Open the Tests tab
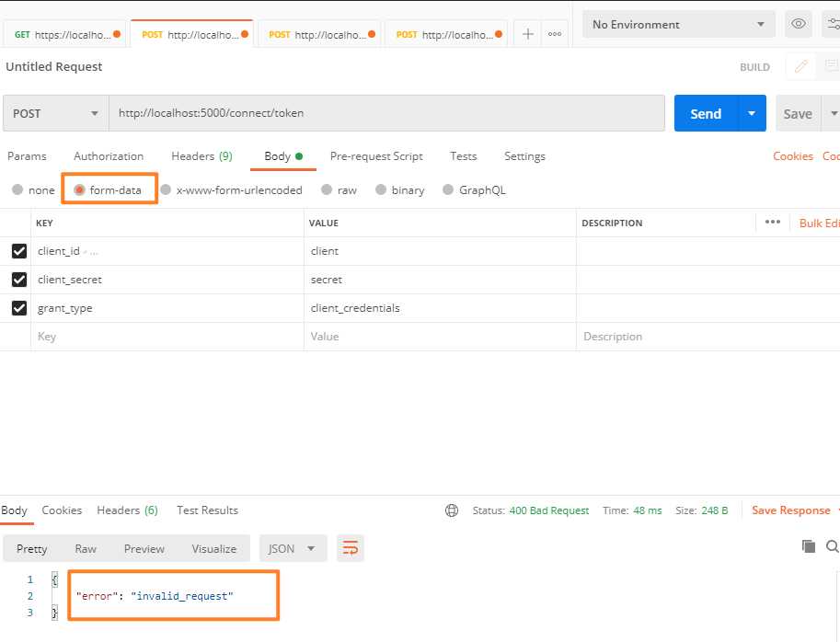This screenshot has height=642, width=840. point(464,156)
